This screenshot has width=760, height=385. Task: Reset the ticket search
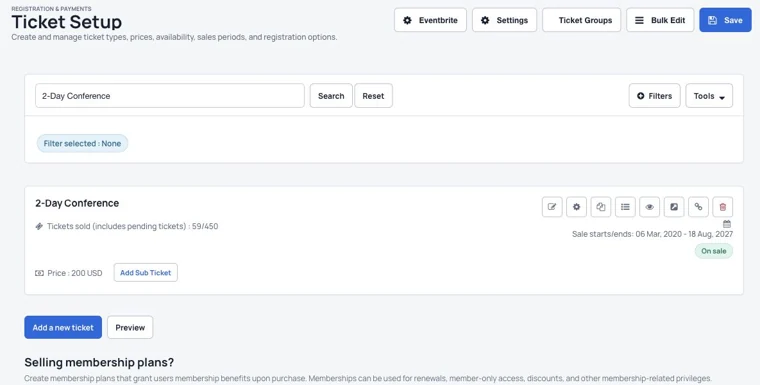tap(373, 96)
